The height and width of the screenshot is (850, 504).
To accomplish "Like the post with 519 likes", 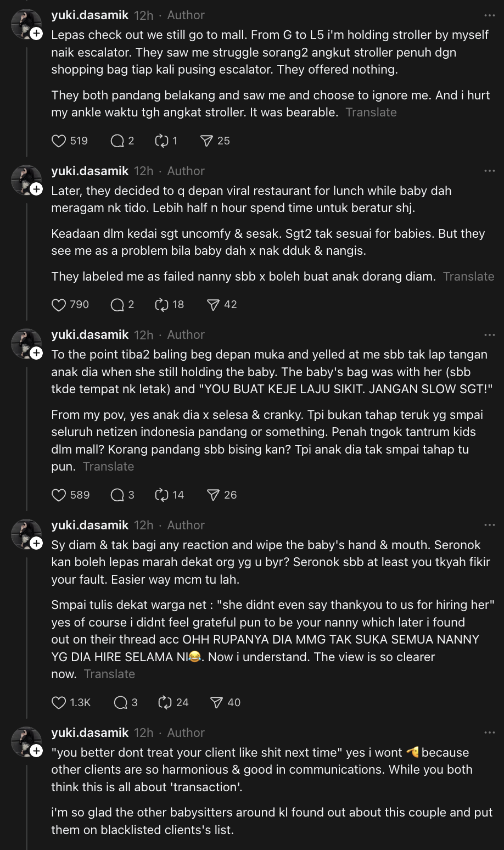I will click(59, 141).
